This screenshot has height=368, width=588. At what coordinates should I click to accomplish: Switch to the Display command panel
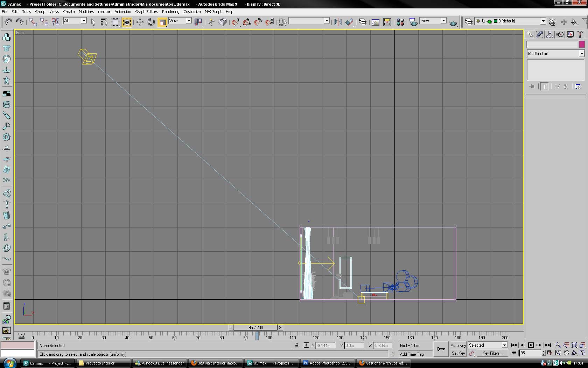(570, 34)
